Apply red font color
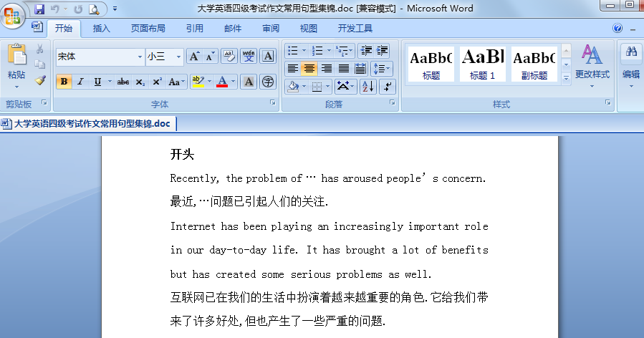 [x=222, y=82]
